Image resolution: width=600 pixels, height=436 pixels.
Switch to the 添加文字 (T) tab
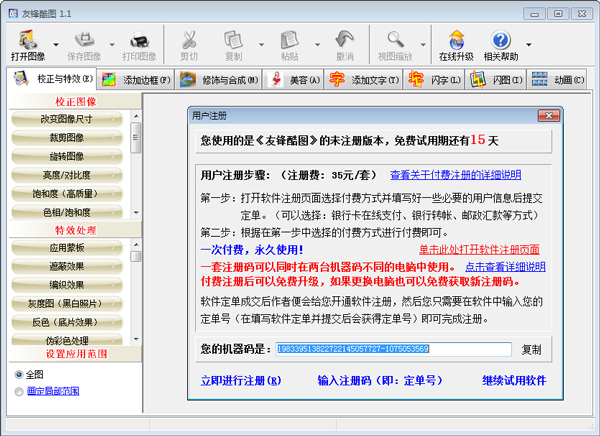(x=363, y=80)
